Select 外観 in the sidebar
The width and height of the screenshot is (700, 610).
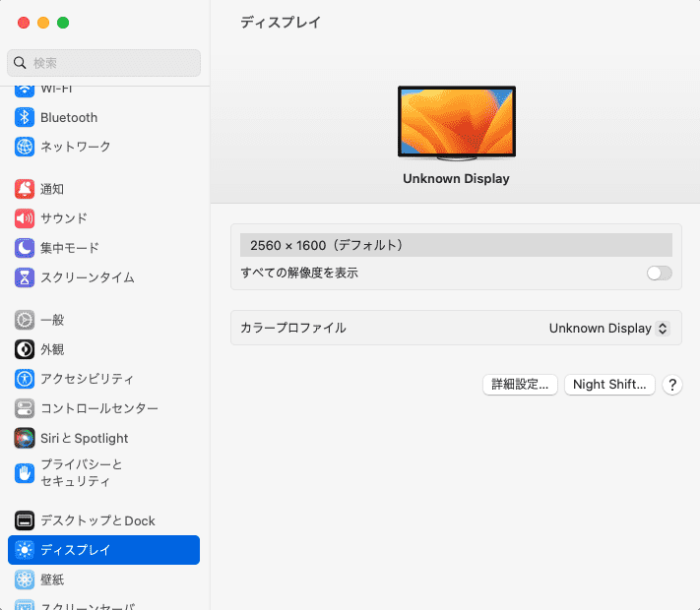[x=103, y=349]
